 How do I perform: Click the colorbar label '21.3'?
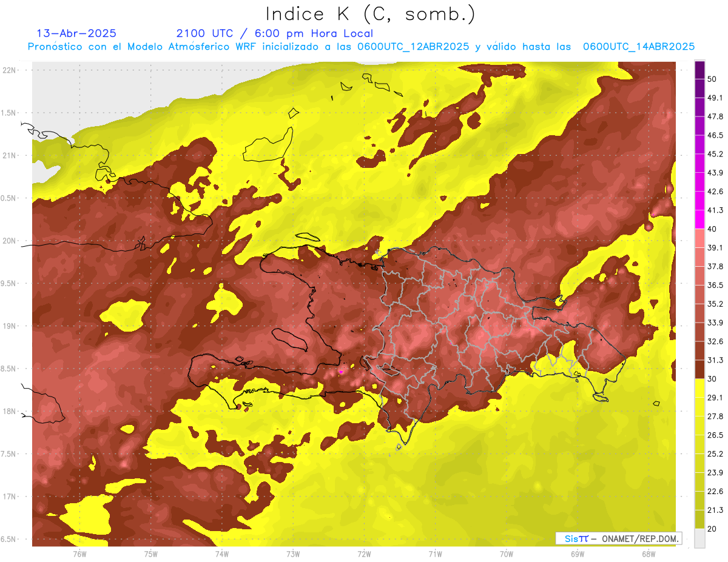pyautogui.click(x=715, y=510)
